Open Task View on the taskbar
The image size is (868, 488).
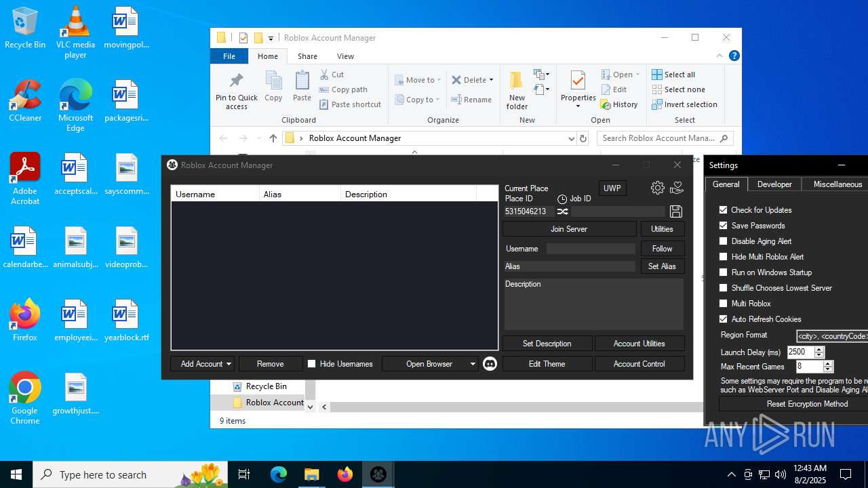coord(244,474)
